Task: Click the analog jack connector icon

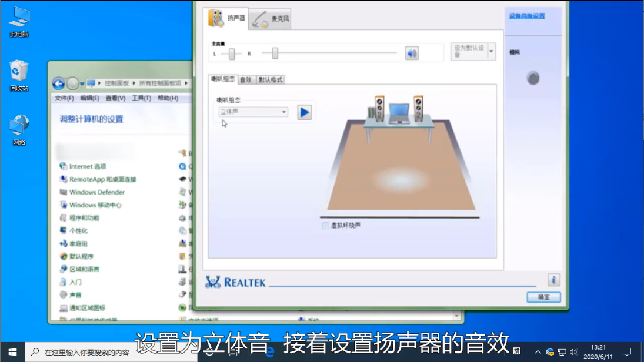Action: click(x=533, y=78)
